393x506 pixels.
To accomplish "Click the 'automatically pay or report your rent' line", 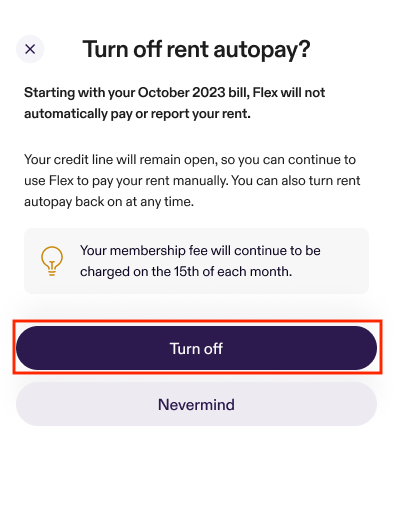I will click(x=137, y=114).
